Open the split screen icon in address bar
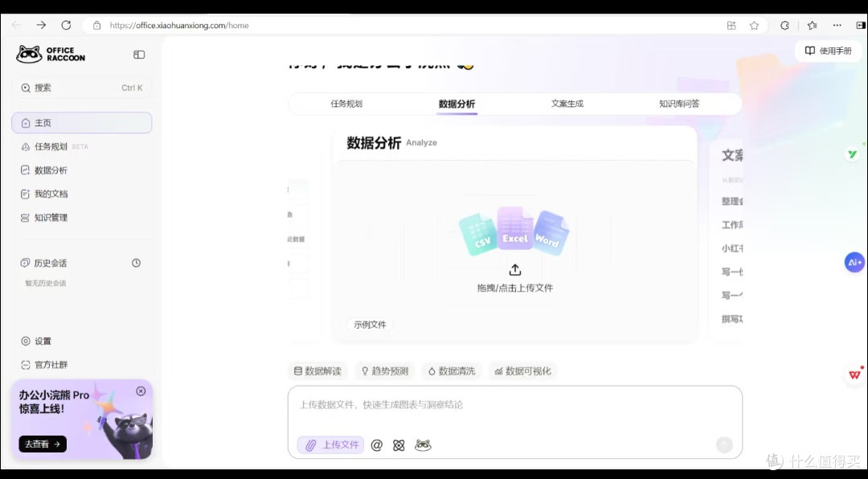 (731, 26)
